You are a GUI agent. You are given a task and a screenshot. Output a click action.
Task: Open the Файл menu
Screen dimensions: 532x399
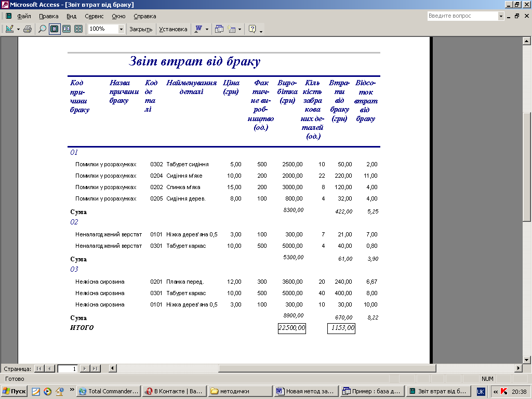coord(24,16)
